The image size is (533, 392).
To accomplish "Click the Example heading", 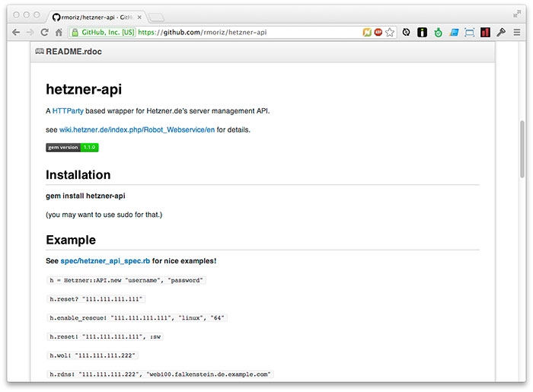I will 71,240.
